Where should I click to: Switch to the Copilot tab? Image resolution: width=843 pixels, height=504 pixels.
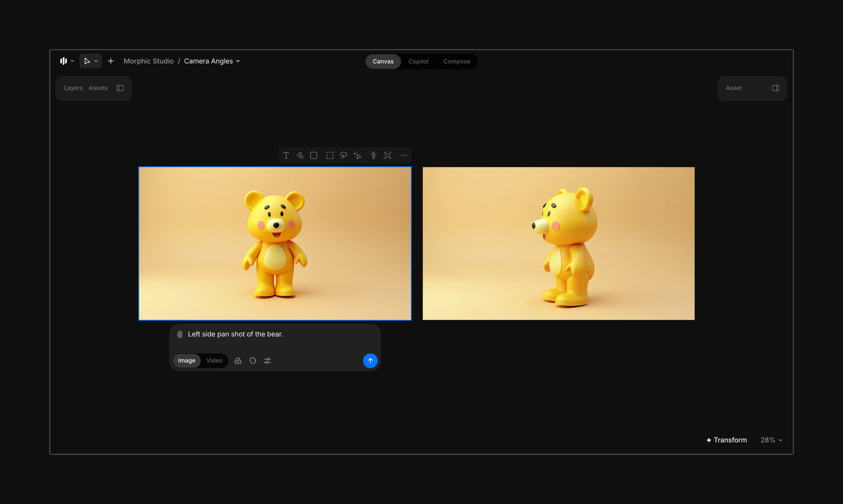pyautogui.click(x=418, y=61)
